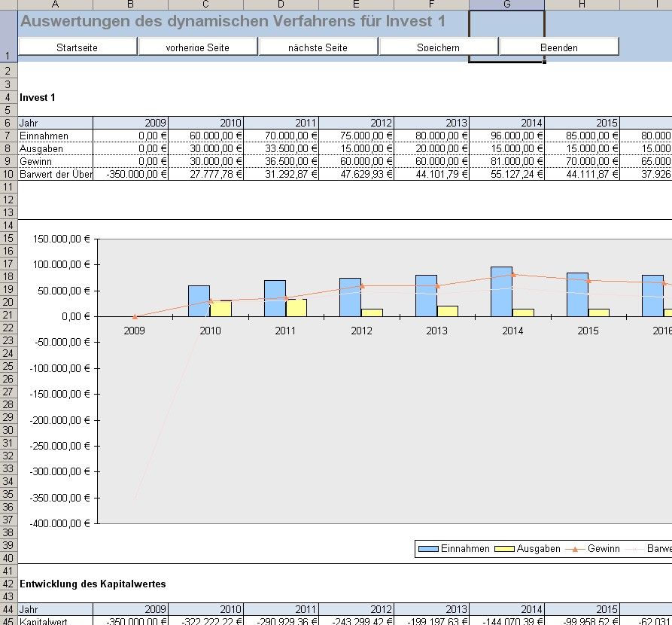Screen dimensions: 672x625
Task: Go to vorherige Seite
Action: click(x=198, y=47)
